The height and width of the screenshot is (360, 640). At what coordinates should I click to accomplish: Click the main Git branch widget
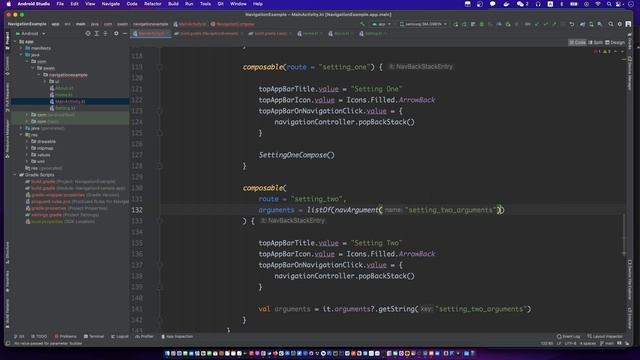[x=607, y=343]
